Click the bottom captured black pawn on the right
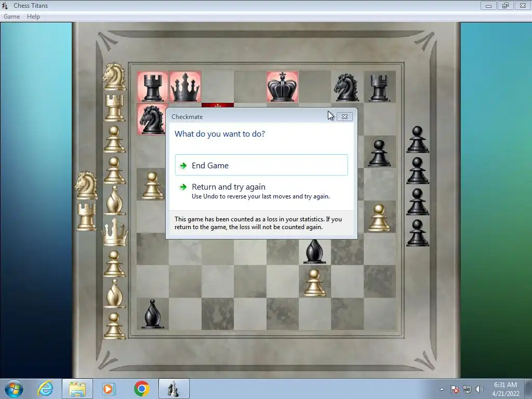 pos(417,233)
